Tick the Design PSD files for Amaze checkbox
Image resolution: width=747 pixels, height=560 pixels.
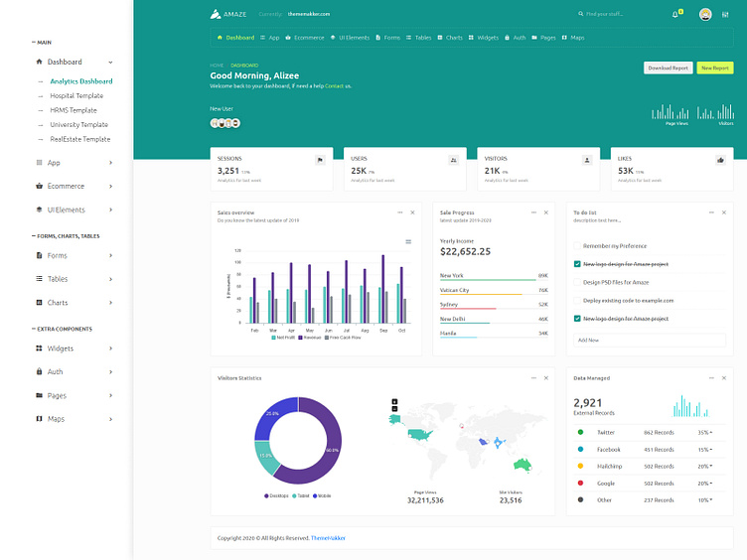577,282
